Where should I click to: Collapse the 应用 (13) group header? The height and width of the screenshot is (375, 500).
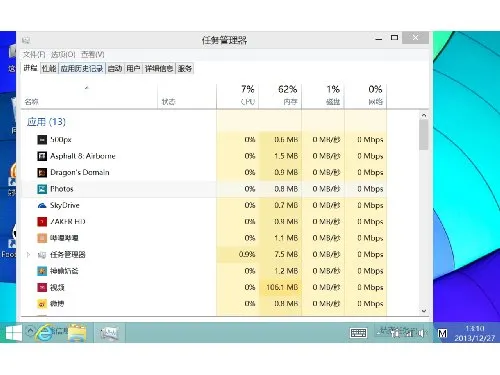pyautogui.click(x=46, y=122)
